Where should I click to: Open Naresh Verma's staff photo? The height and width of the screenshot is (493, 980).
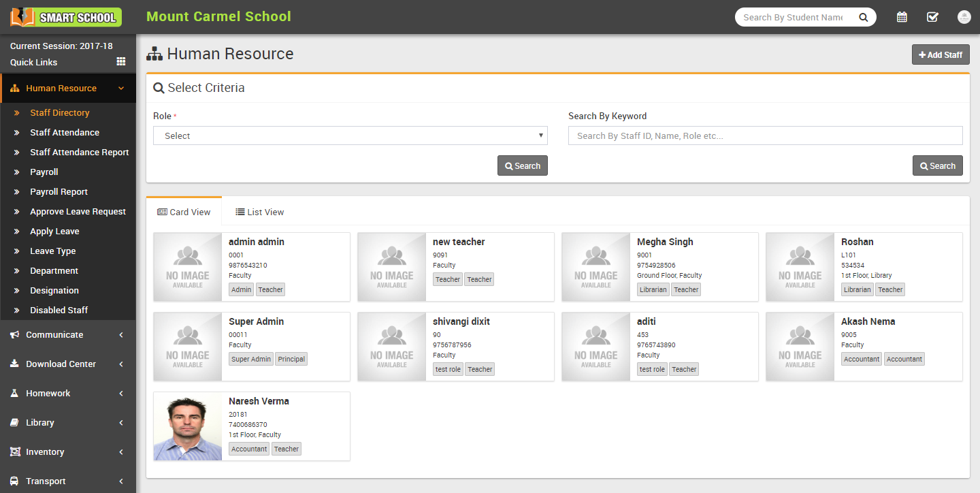click(188, 426)
